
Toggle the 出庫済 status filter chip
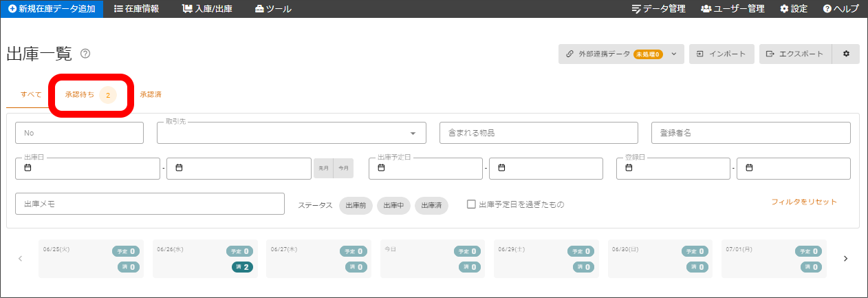click(431, 204)
